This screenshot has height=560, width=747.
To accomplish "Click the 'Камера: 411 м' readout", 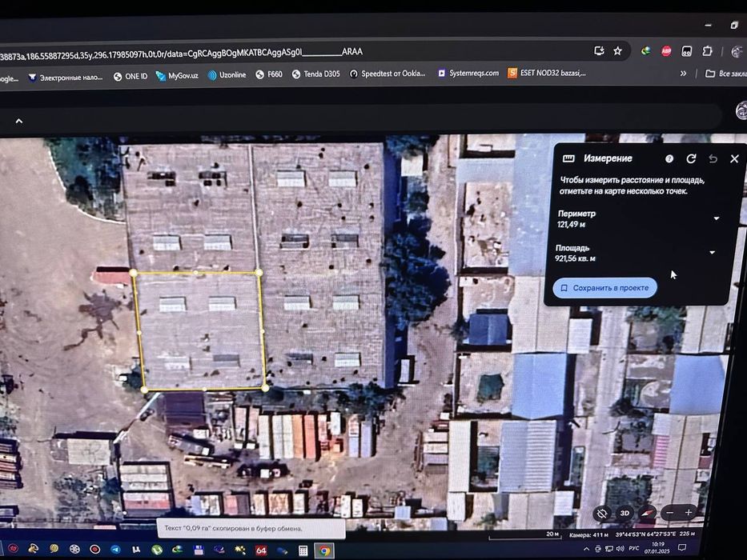I will click(588, 534).
